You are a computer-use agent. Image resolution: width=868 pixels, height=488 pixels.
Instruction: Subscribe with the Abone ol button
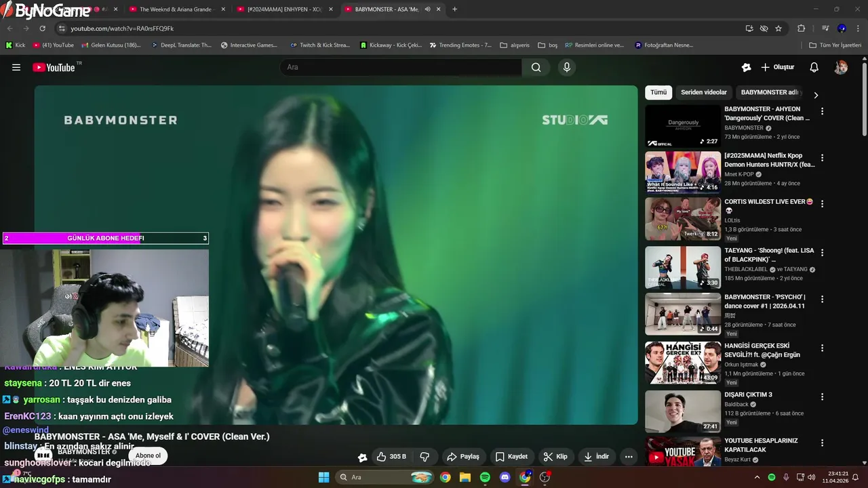[x=148, y=455]
